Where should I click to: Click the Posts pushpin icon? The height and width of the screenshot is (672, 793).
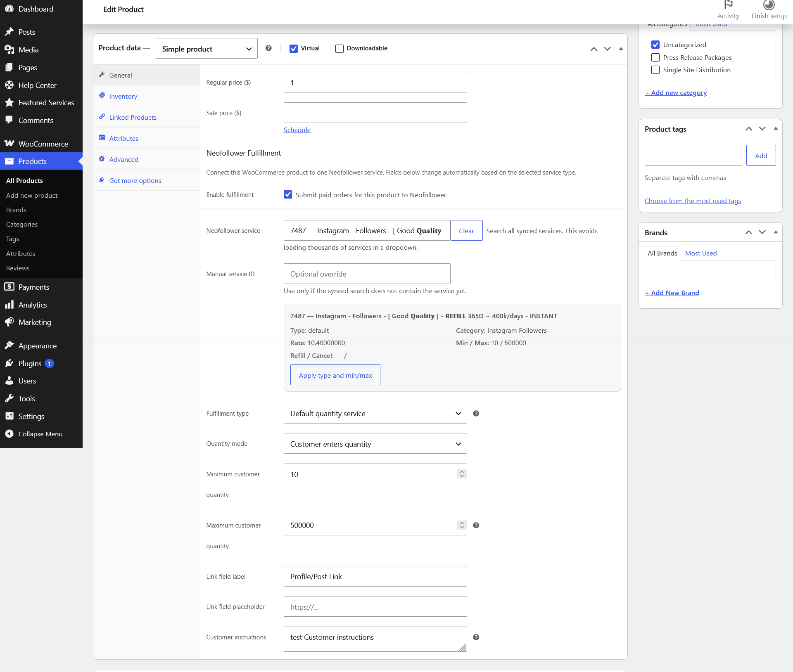coord(9,32)
